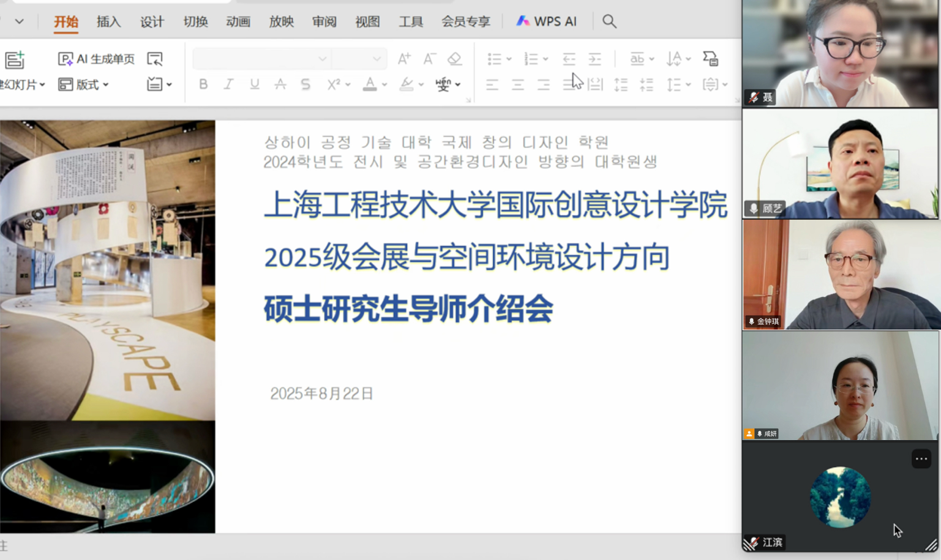The image size is (941, 560).
Task: Expand the 版式 layout dropdown
Action: pyautogui.click(x=84, y=84)
